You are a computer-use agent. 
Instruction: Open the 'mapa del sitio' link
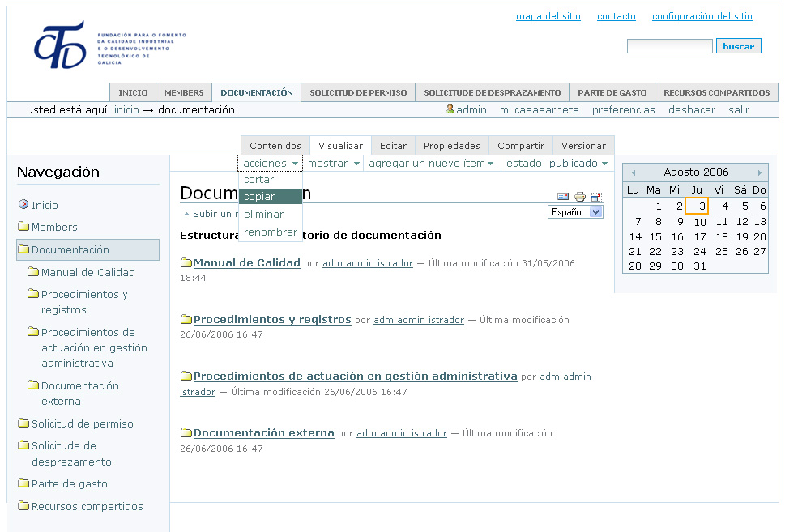click(548, 16)
